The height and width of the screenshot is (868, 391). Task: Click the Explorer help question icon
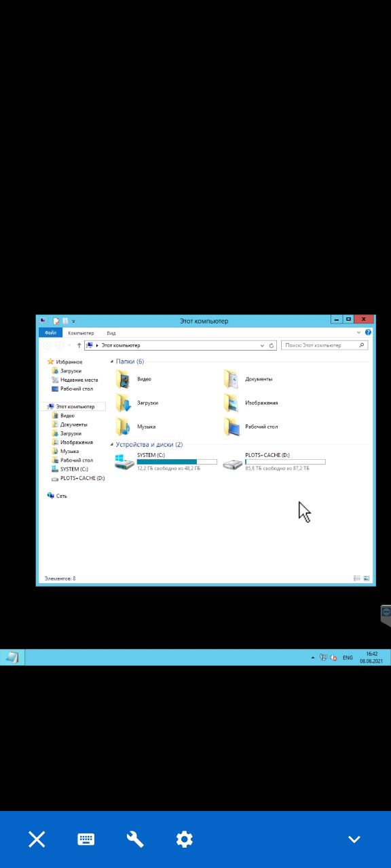(368, 333)
